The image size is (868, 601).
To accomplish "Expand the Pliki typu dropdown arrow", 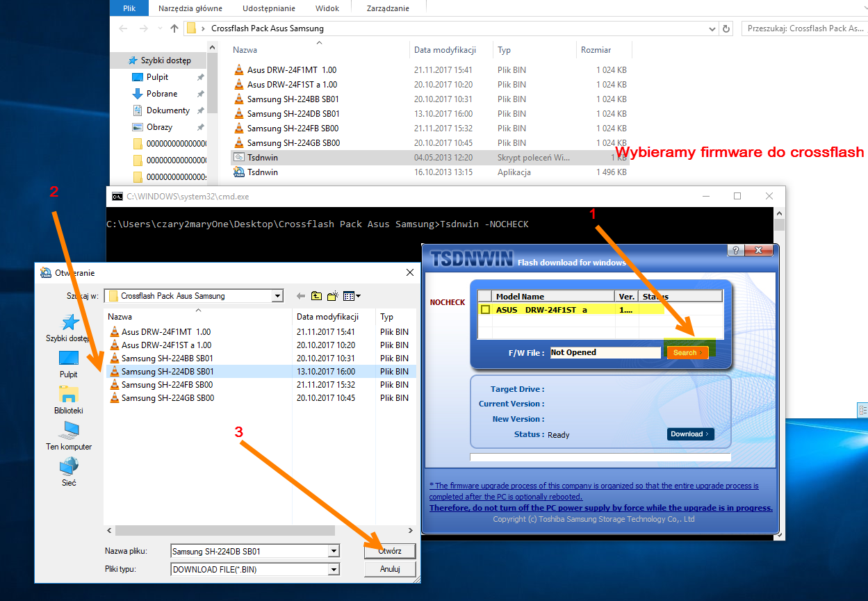I will click(x=334, y=569).
